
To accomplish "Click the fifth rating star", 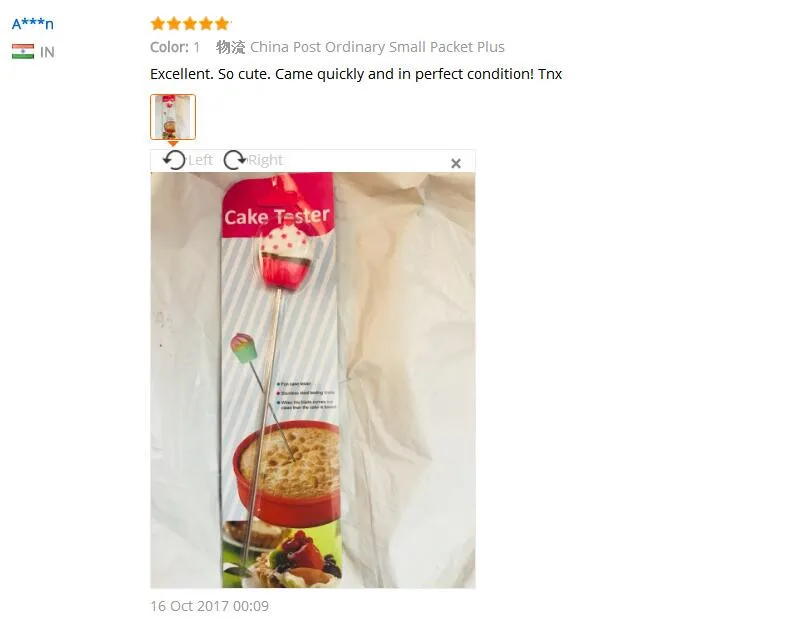I will pyautogui.click(x=222, y=23).
